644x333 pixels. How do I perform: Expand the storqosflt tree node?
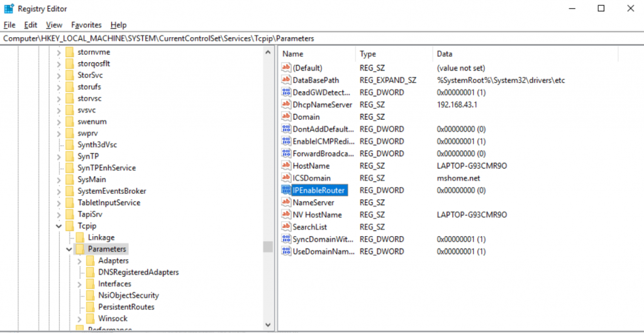pyautogui.click(x=58, y=64)
